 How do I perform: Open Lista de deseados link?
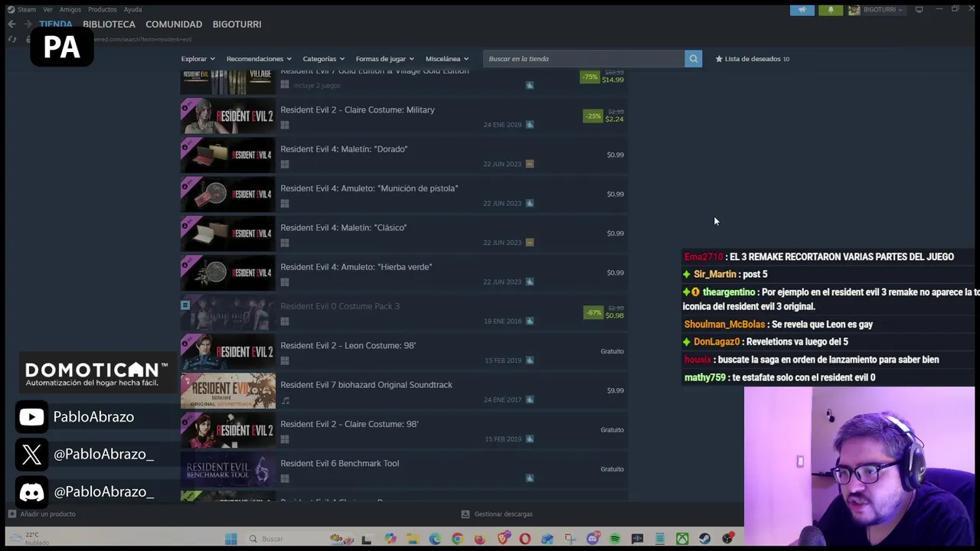point(752,59)
